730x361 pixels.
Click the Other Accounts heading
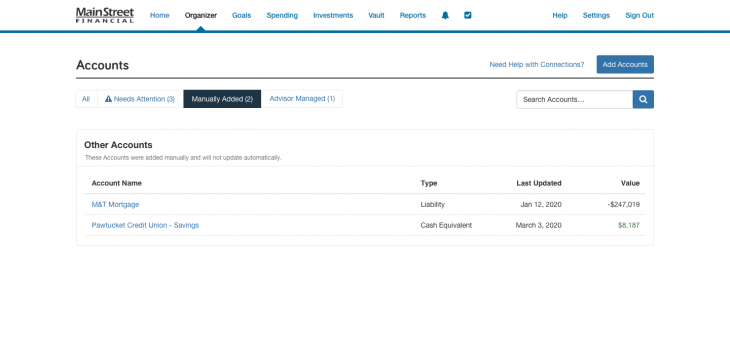118,145
